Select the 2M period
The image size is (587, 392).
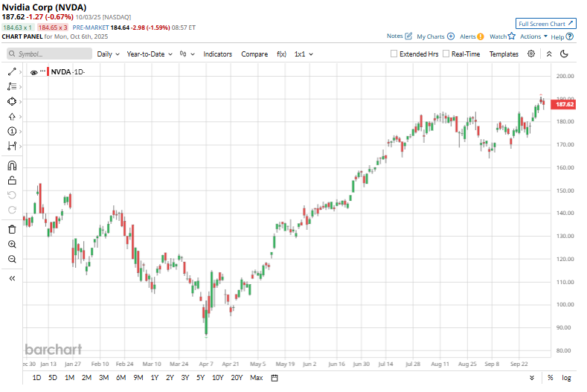86,378
